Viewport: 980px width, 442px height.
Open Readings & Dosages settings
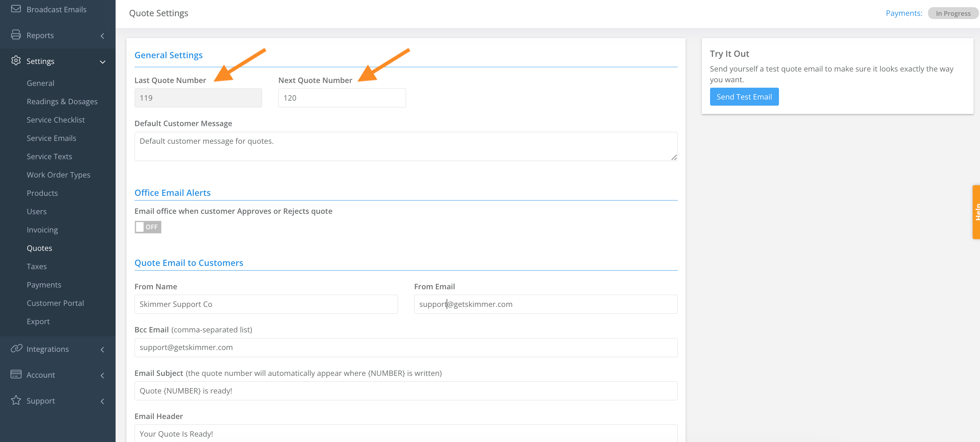coord(62,101)
